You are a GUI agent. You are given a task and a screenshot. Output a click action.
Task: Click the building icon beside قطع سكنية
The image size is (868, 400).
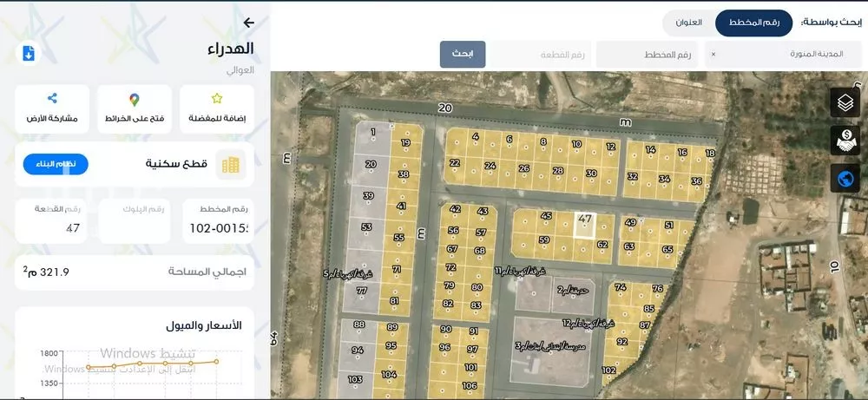231,164
